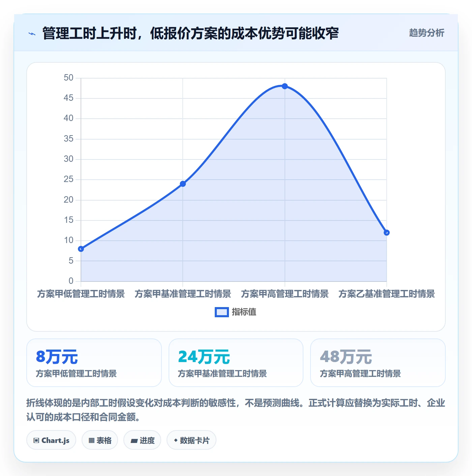
Task: Click the diamond icon in 数据卡片 chip
Action: (x=176, y=440)
